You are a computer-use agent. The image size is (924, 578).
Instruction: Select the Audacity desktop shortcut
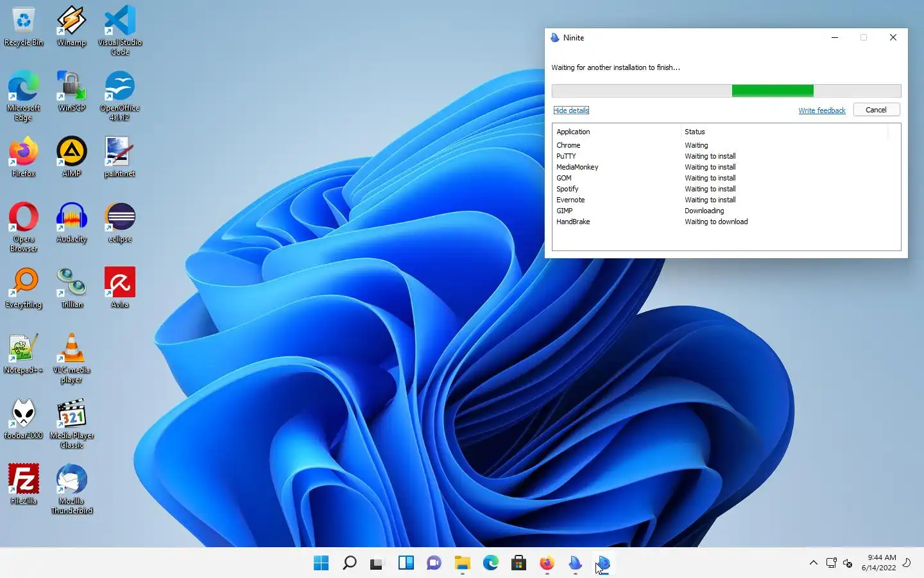pos(71,223)
